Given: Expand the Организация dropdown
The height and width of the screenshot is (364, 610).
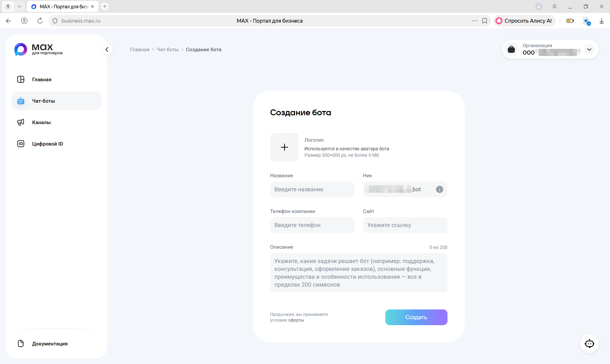Looking at the screenshot, I should 589,49.
